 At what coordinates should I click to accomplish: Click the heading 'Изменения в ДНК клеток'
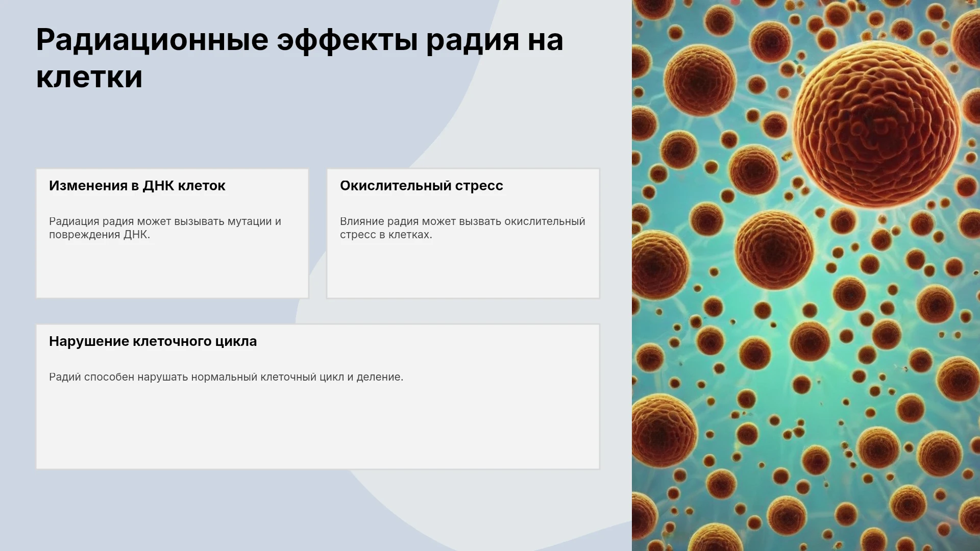click(137, 186)
